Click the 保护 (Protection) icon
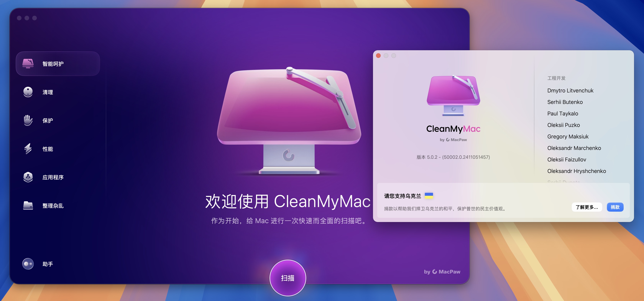Screen dimensions: 644x301 point(28,120)
